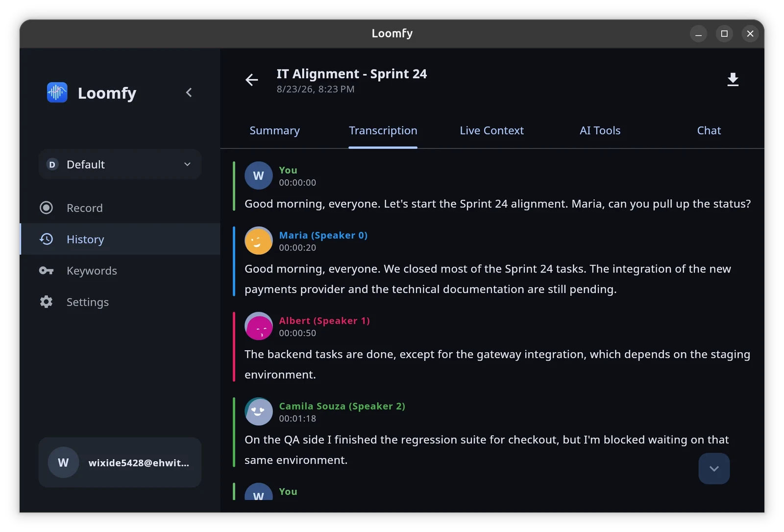Click Camila Souza's avatar icon
The image size is (784, 532).
(258, 411)
